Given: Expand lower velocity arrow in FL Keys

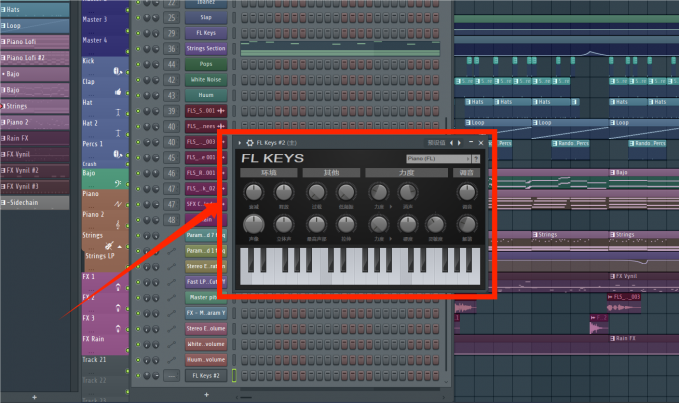Looking at the screenshot, I should 391,239.
